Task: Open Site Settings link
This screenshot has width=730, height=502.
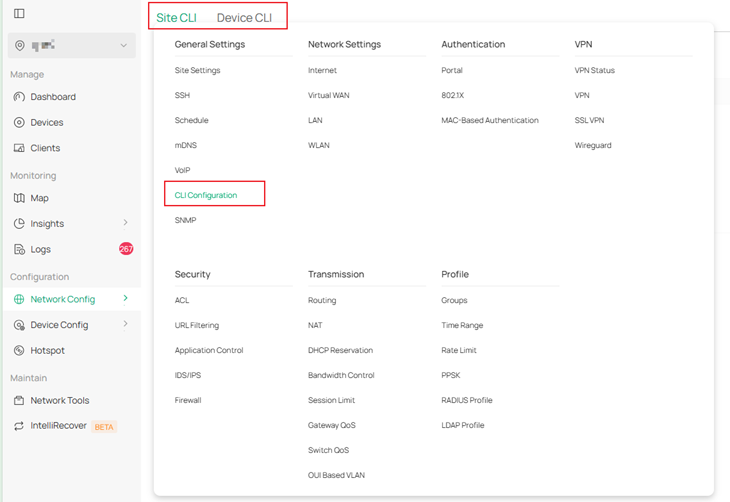Action: (197, 70)
